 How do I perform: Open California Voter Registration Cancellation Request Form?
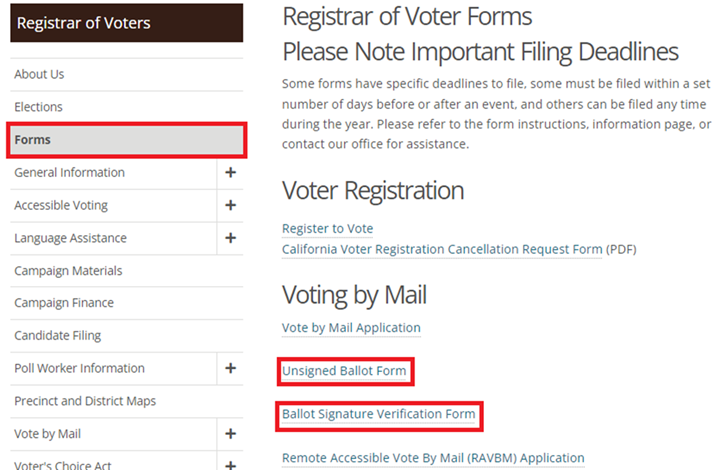442,249
